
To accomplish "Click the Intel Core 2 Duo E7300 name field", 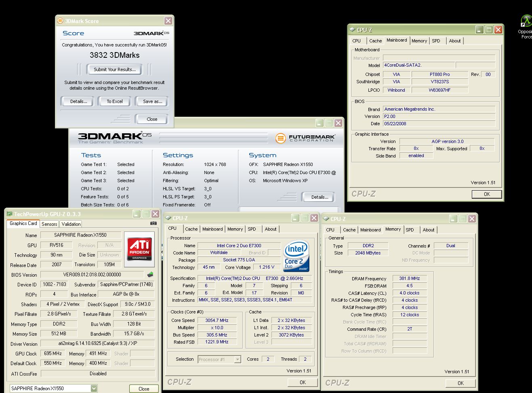I will pyautogui.click(x=239, y=246).
